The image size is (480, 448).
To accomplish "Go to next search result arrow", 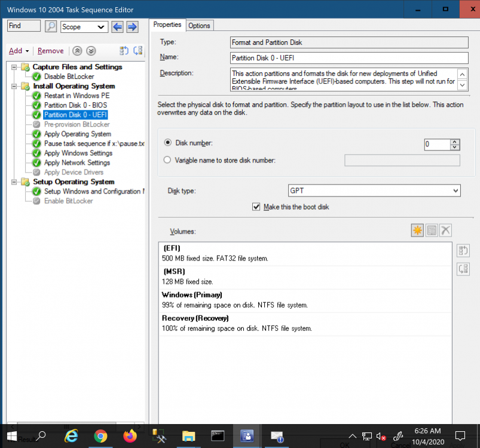I will coord(132,26).
